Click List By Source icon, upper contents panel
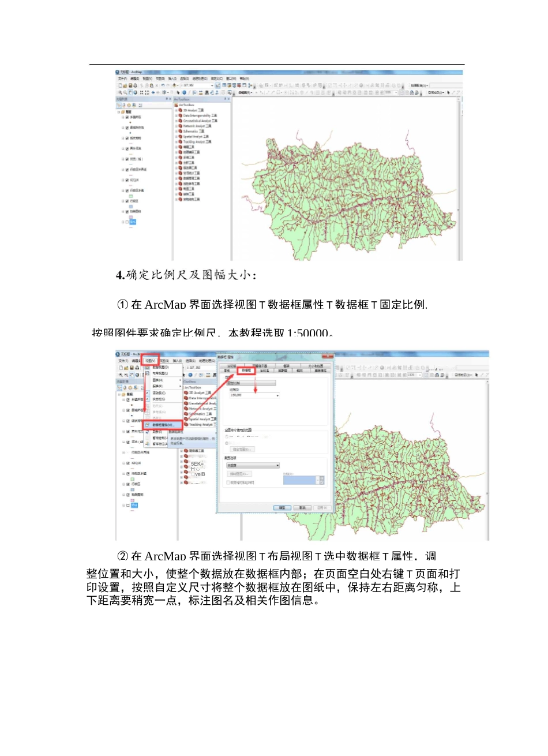The width and height of the screenshot is (548, 756). pyautogui.click(x=124, y=106)
